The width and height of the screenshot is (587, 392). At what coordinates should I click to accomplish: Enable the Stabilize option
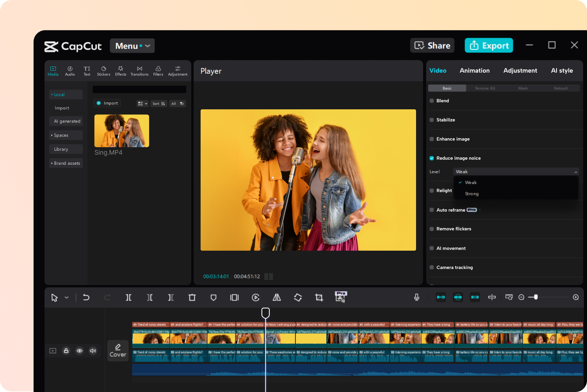pyautogui.click(x=432, y=120)
